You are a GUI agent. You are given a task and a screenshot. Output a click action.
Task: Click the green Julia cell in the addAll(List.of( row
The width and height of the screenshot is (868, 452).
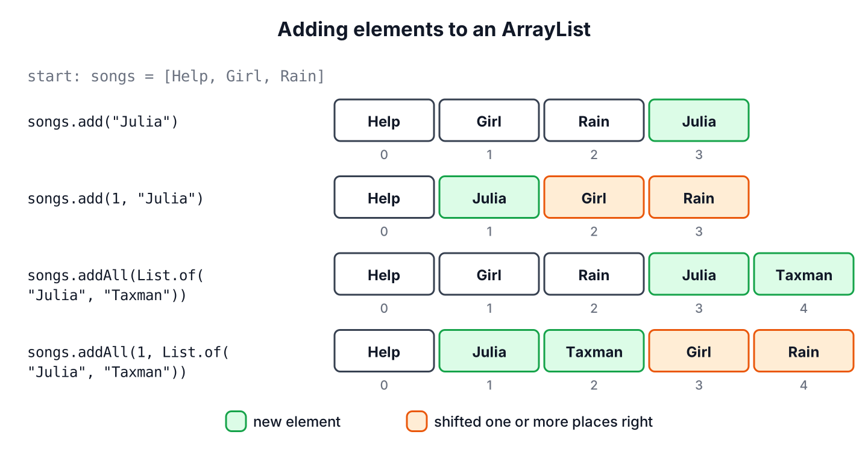(699, 274)
